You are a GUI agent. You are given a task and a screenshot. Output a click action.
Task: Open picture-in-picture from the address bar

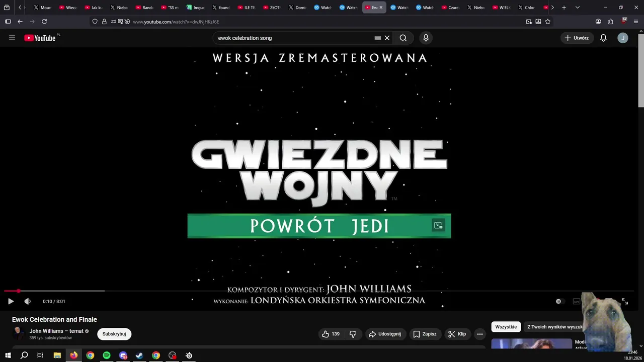(529, 22)
